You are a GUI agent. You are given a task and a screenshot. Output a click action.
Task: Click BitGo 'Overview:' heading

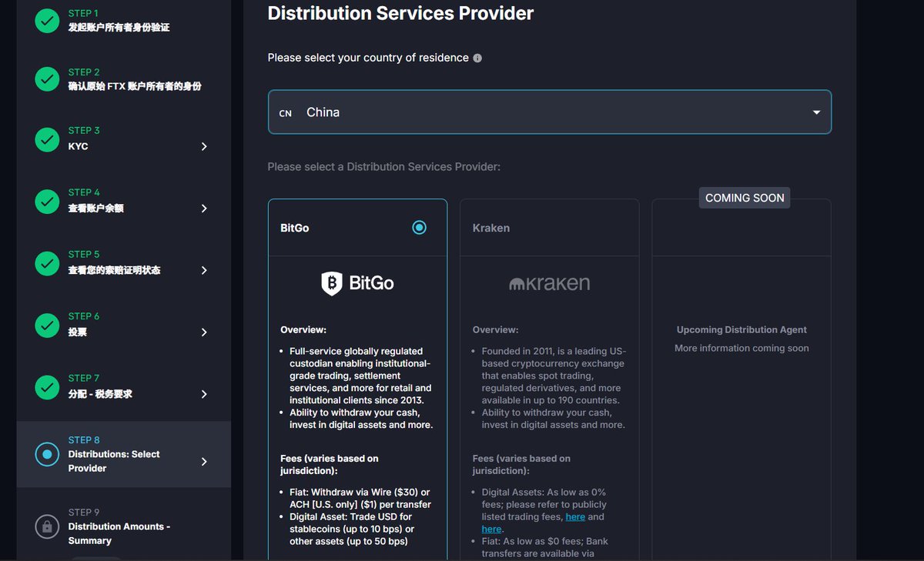(x=303, y=329)
